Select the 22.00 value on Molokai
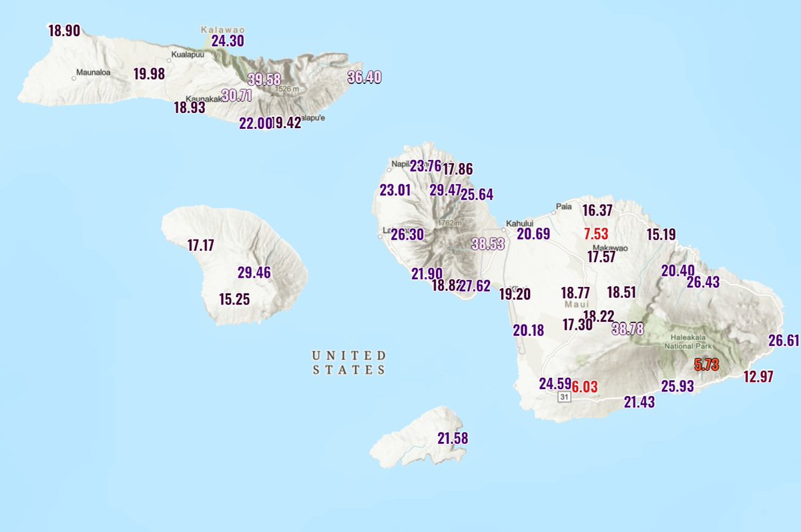 click(256, 123)
